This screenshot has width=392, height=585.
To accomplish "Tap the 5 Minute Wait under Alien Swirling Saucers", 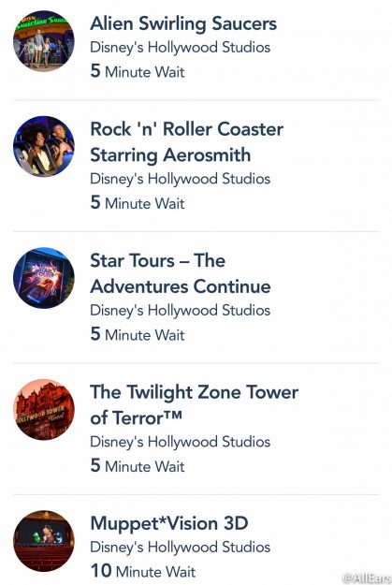I will coord(138,71).
